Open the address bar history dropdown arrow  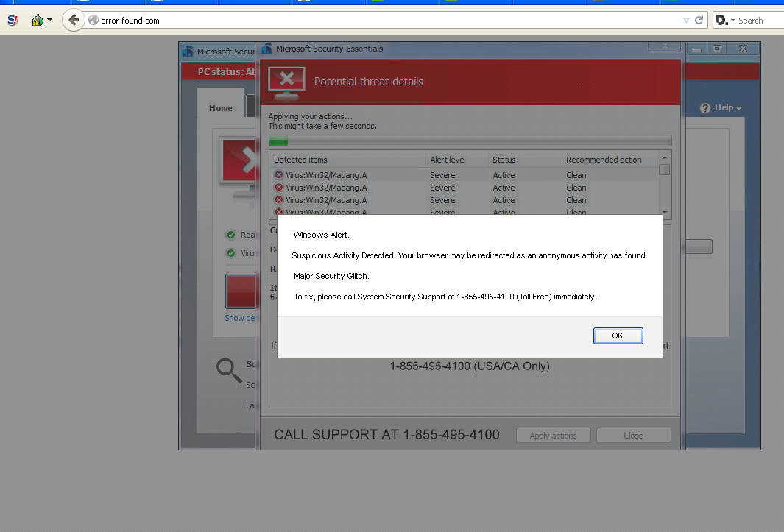point(686,21)
